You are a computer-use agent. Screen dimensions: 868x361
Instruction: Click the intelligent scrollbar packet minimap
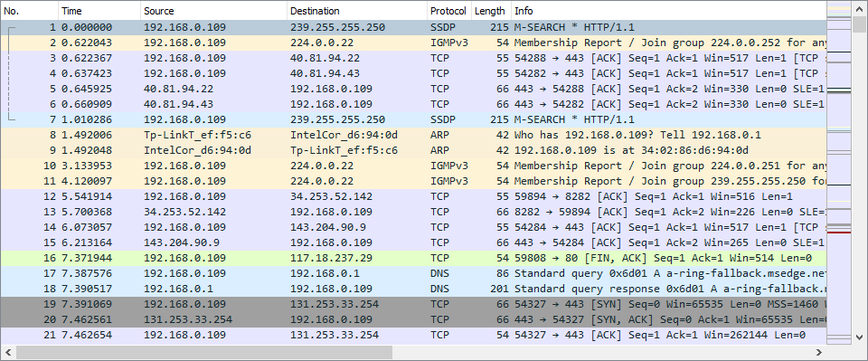(x=838, y=172)
